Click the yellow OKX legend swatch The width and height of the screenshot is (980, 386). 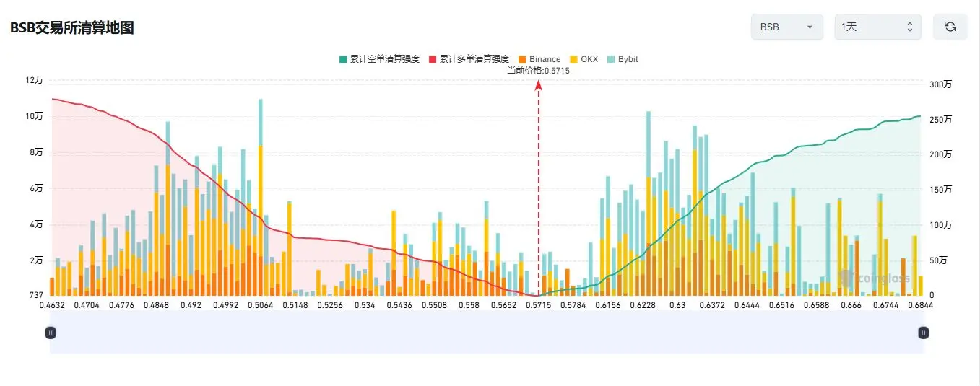(574, 59)
